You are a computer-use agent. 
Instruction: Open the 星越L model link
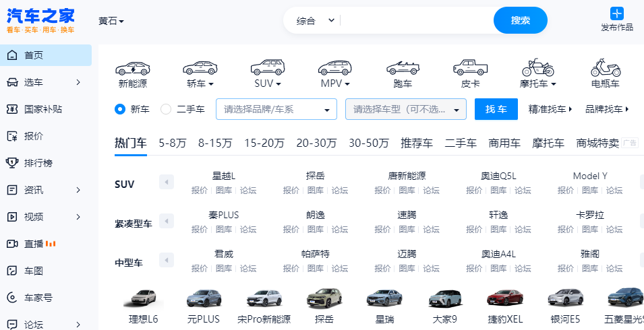(x=224, y=176)
